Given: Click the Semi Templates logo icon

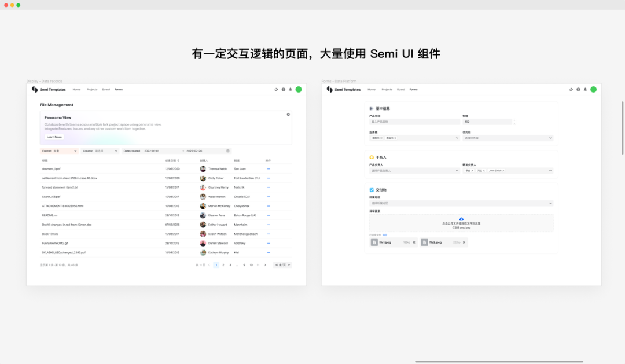Looking at the screenshot, I should coord(34,89).
